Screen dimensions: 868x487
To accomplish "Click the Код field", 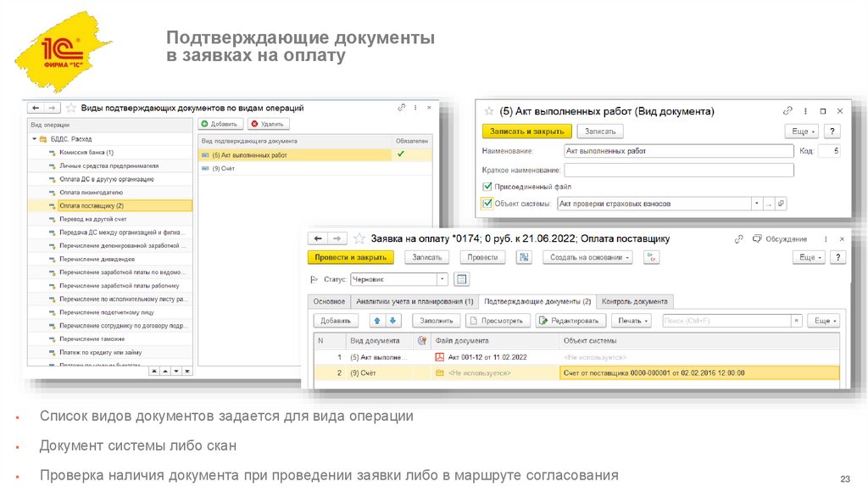I will (x=829, y=151).
